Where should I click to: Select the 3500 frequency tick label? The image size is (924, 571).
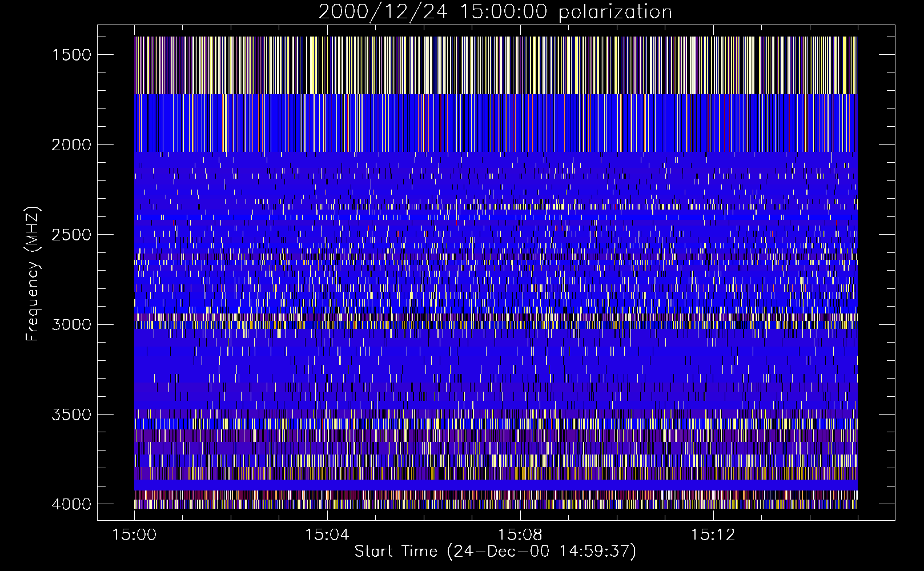click(x=71, y=415)
